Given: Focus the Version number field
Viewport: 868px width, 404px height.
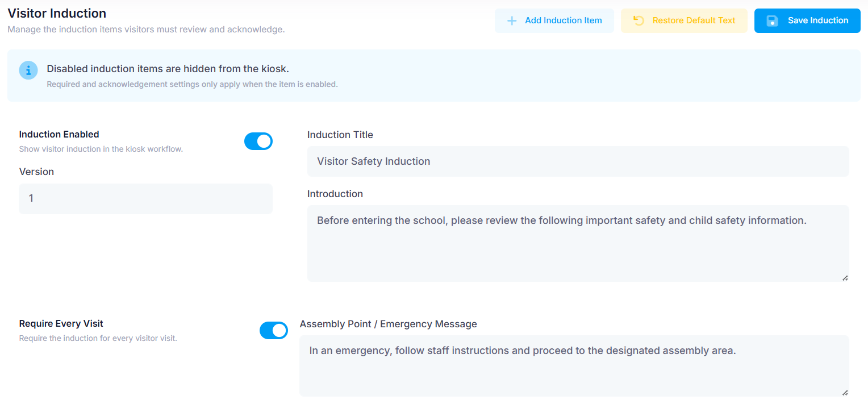Looking at the screenshot, I should click(145, 199).
